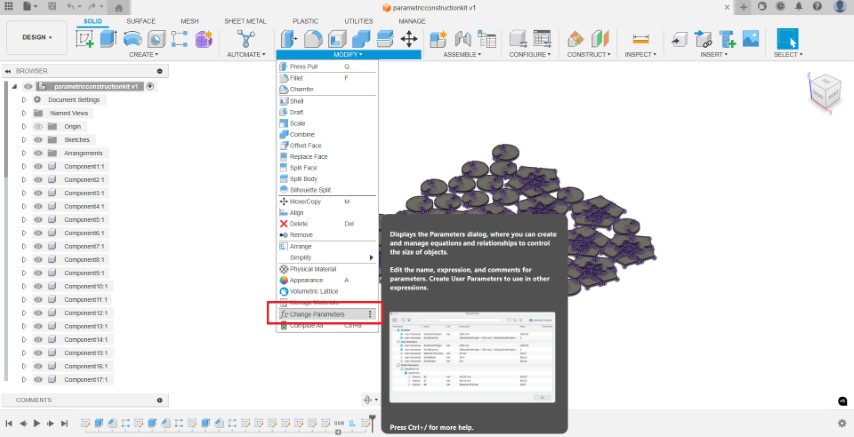Click the Measure inspect icon
The width and height of the screenshot is (854, 437).
click(640, 39)
